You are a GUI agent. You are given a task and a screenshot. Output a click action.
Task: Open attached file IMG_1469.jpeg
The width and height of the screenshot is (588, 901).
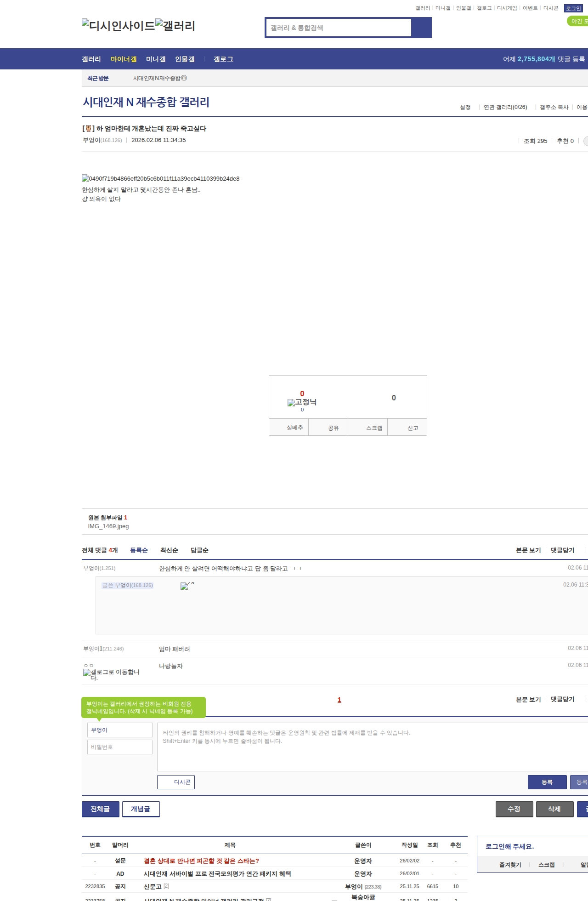(108, 526)
